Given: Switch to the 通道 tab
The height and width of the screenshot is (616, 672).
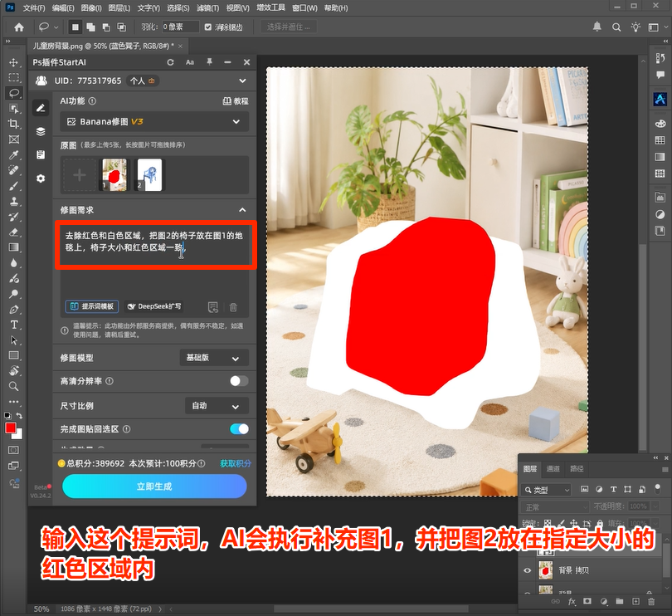Looking at the screenshot, I should click(x=553, y=468).
